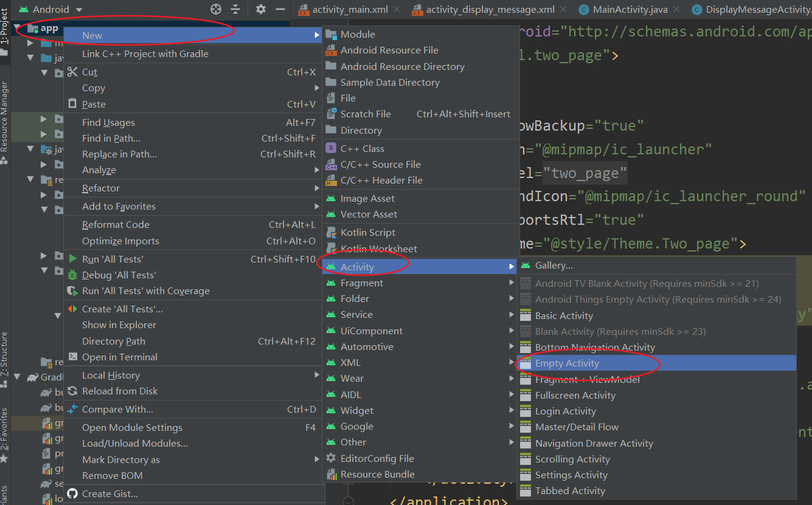The width and height of the screenshot is (812, 505).
Task: Choose Reformat Code option
Action: pyautogui.click(x=193, y=224)
